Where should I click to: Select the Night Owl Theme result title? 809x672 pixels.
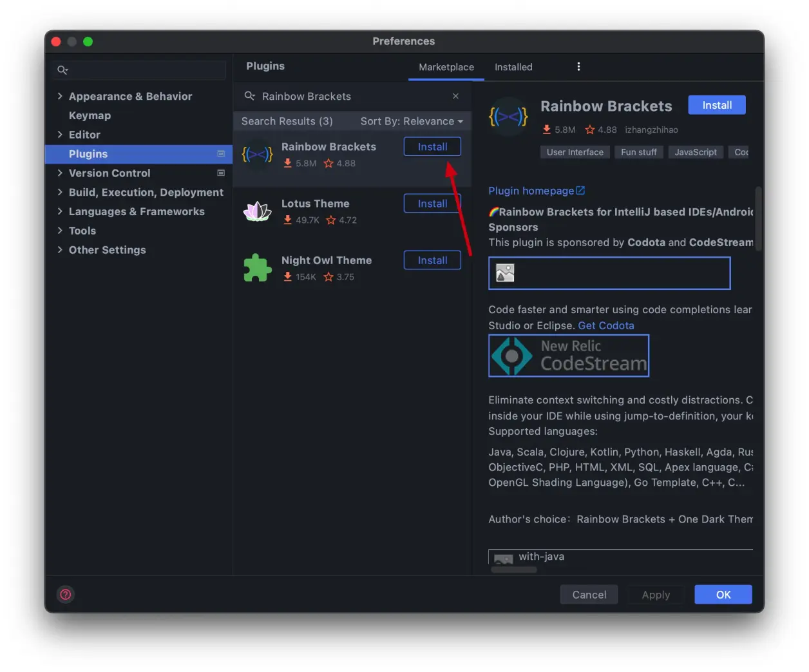[327, 260]
